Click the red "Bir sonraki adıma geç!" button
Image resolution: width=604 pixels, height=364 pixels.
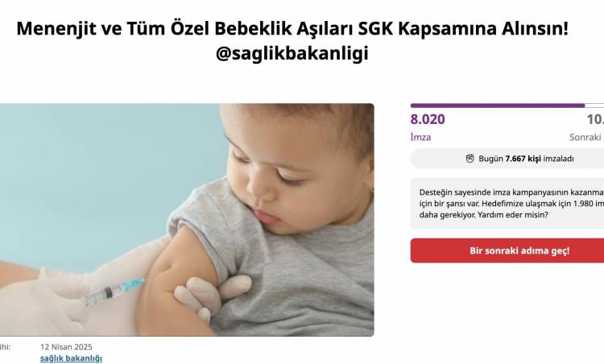click(x=507, y=250)
